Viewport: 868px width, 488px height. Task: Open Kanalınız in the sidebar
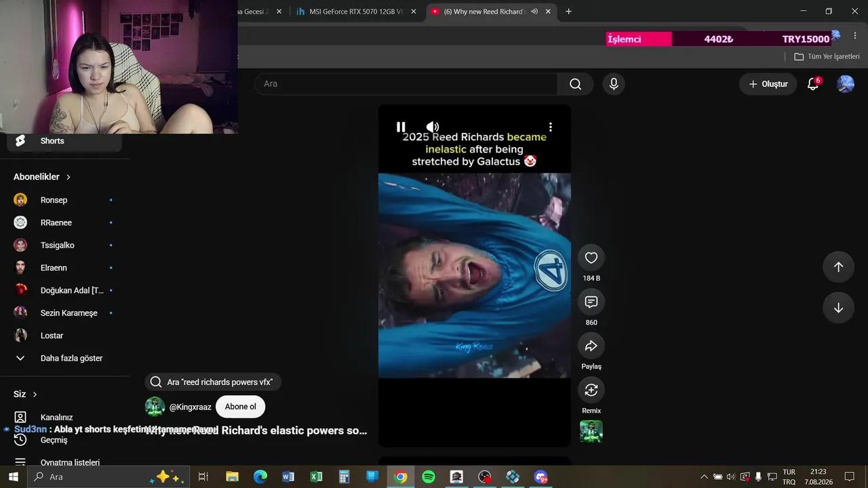click(64, 418)
